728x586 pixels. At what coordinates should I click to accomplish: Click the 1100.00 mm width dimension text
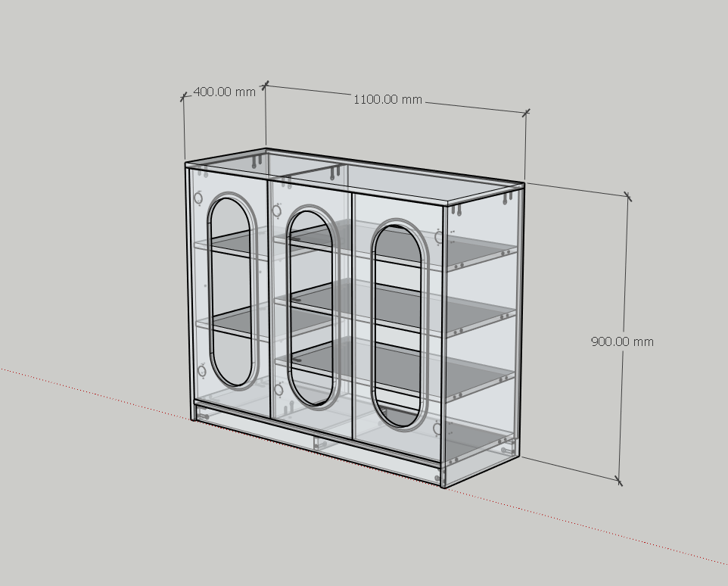(x=387, y=99)
